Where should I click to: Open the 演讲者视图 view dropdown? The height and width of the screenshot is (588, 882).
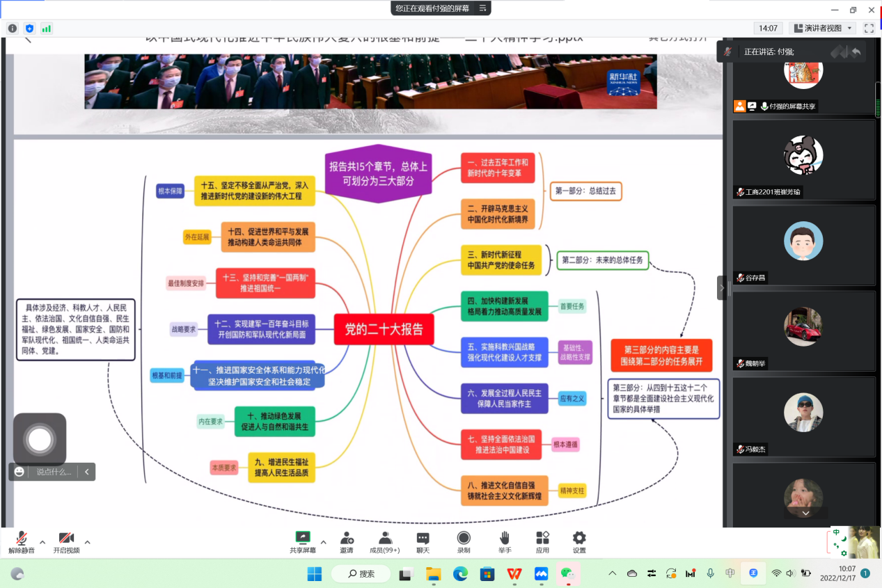coord(822,29)
